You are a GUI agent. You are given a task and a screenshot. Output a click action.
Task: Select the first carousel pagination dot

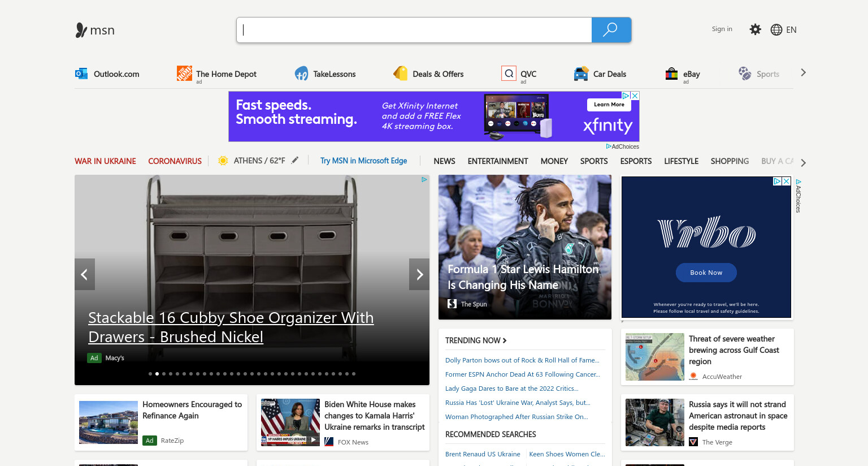pyautogui.click(x=150, y=374)
